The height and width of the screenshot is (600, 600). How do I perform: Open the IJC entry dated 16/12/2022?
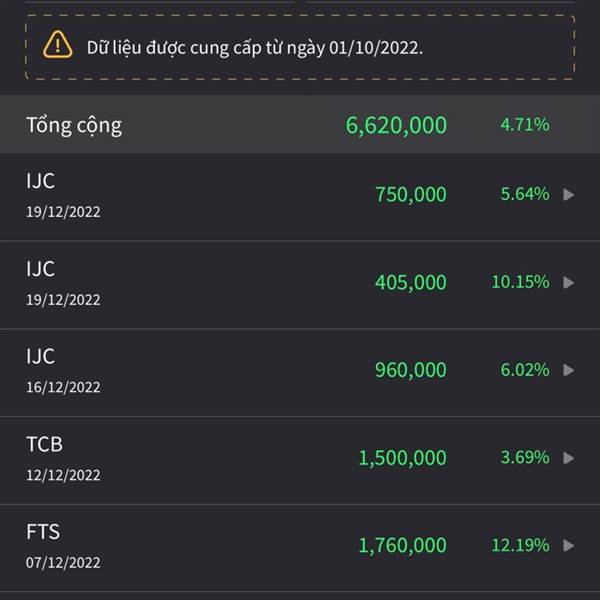click(x=300, y=372)
